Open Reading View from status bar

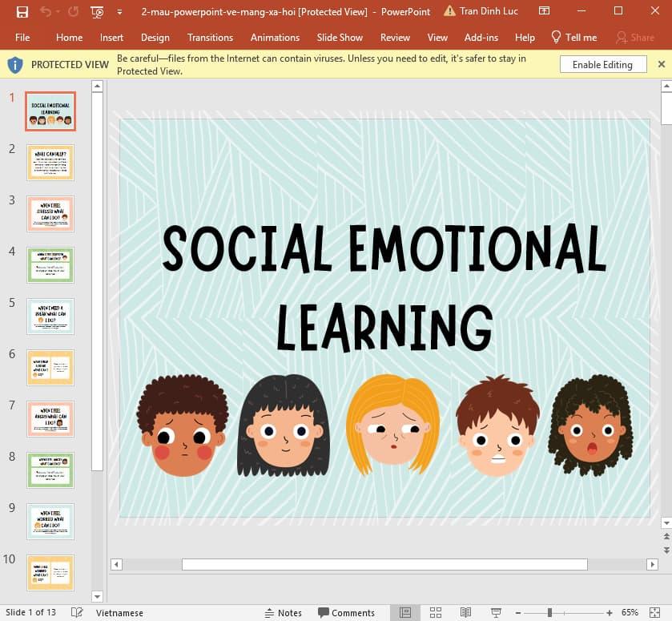point(465,612)
